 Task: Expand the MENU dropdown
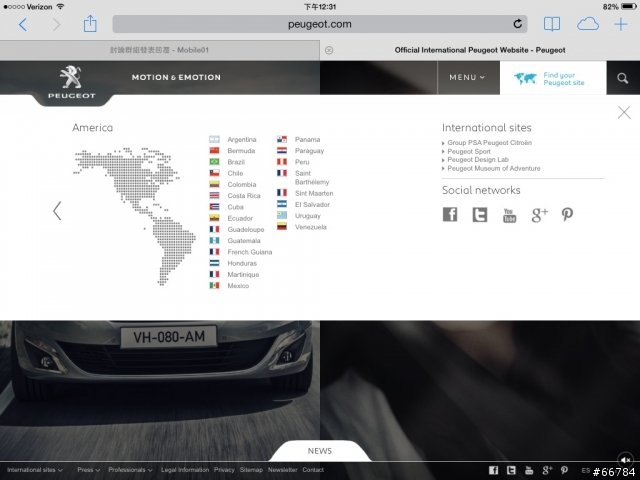tap(467, 78)
